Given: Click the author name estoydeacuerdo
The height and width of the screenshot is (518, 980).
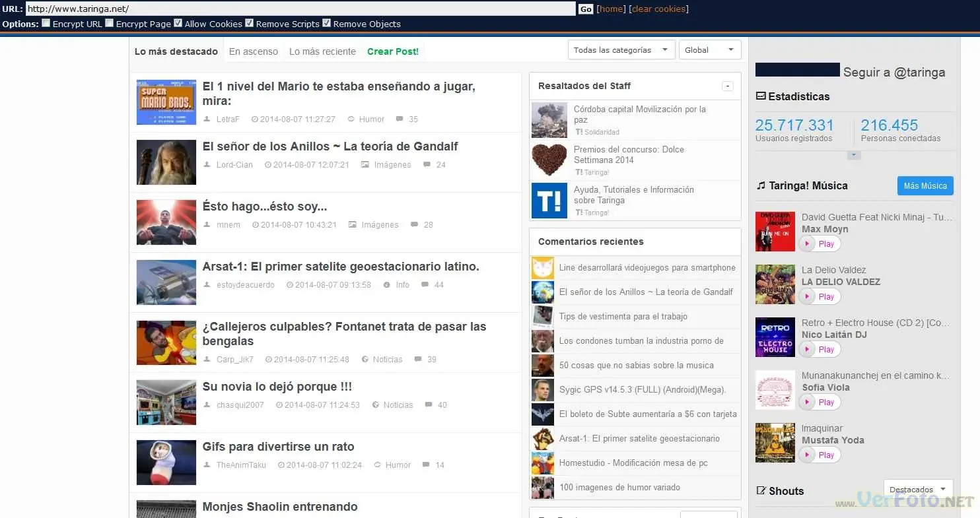Looking at the screenshot, I should 246,285.
